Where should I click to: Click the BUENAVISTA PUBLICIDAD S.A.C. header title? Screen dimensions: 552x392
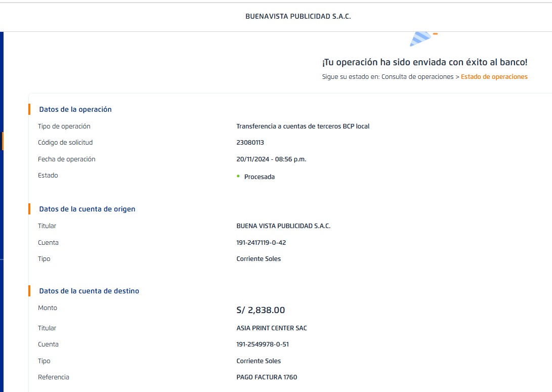tap(298, 16)
